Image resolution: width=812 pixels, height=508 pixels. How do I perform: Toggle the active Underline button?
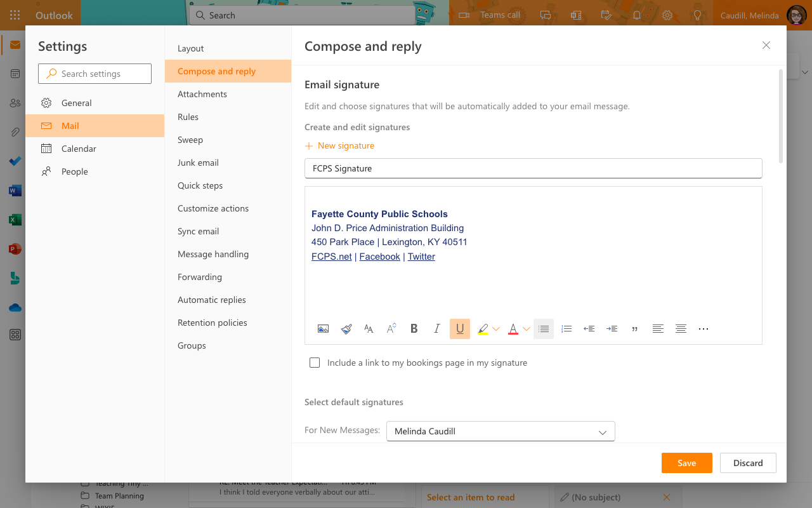pos(460,329)
